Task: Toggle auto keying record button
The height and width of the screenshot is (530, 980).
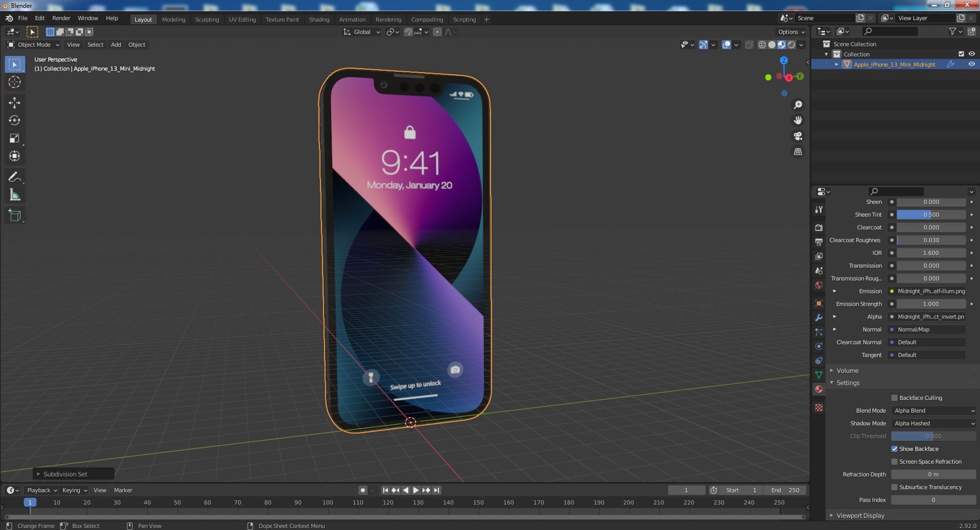Action: point(362,490)
